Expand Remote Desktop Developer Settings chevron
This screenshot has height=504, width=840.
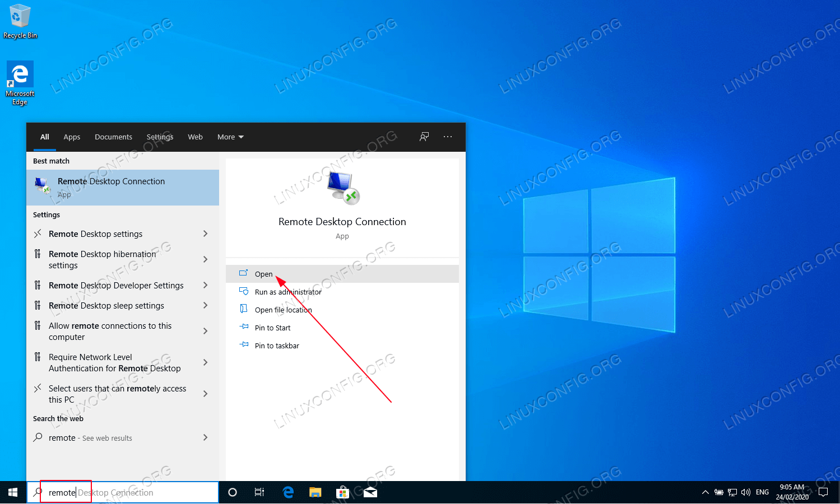(x=205, y=286)
